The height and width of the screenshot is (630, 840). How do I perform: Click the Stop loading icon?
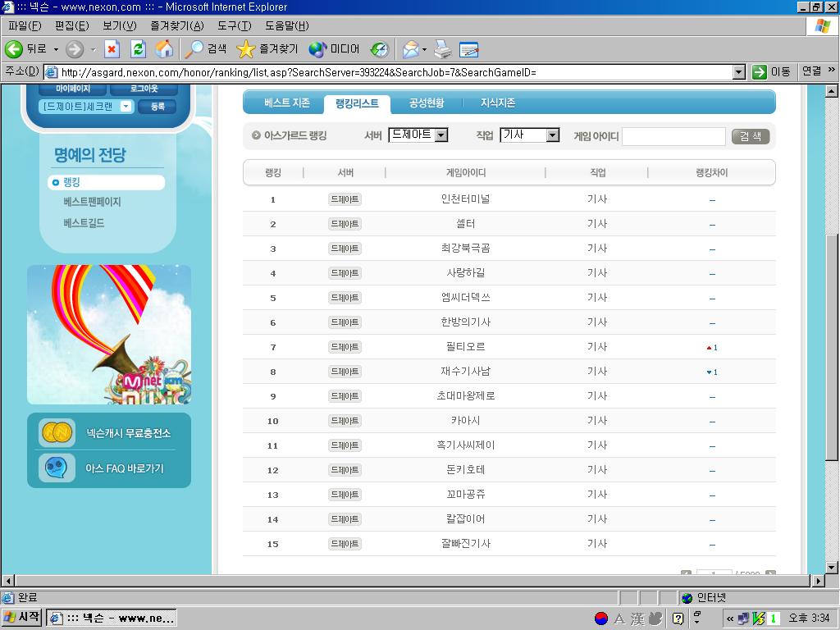click(x=112, y=49)
